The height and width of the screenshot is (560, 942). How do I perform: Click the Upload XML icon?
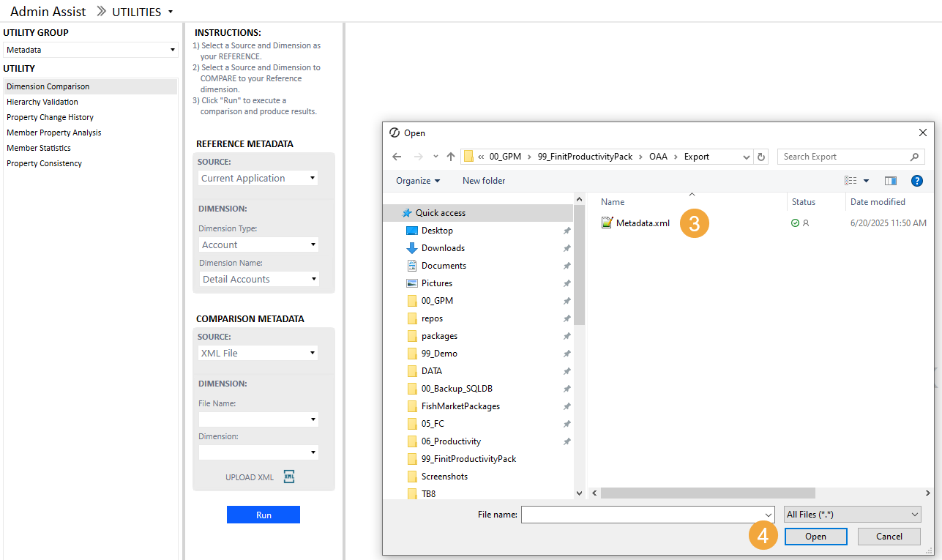(x=288, y=477)
